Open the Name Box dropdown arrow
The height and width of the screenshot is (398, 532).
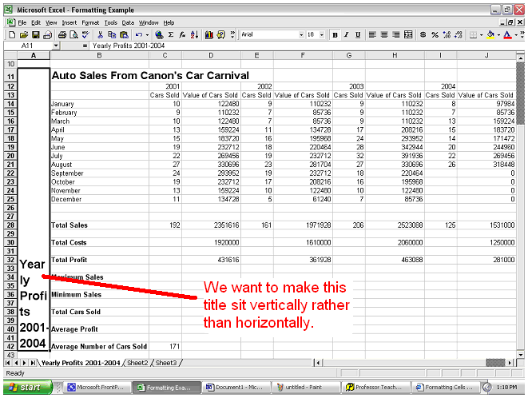(55, 46)
